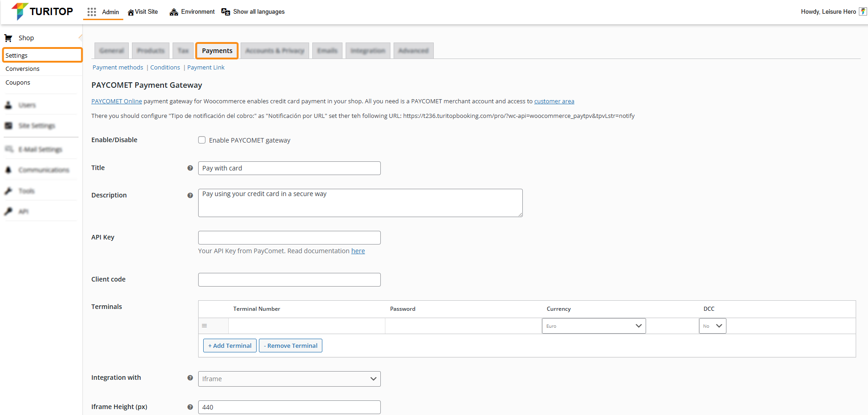
Task: Enable the PAYCOMET gateway checkbox
Action: pyautogui.click(x=202, y=140)
